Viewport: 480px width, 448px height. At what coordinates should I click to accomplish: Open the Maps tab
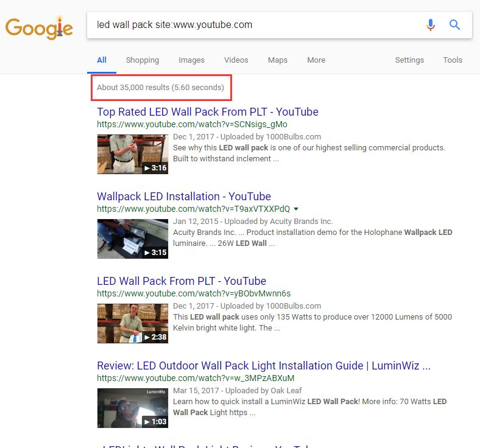pyautogui.click(x=277, y=60)
